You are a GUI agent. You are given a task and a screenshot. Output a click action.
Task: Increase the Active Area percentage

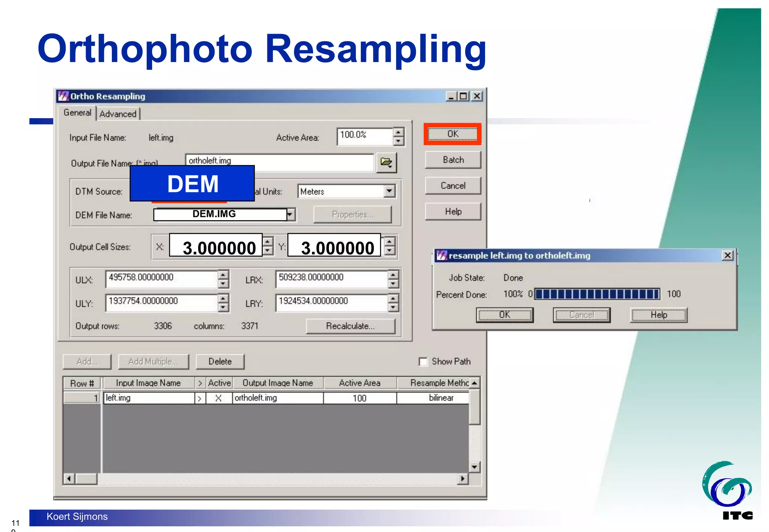398,132
